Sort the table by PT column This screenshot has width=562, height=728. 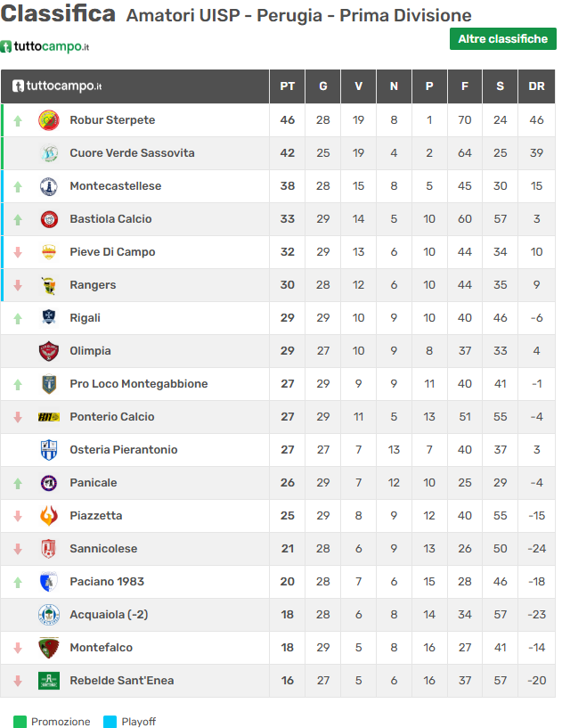[x=287, y=86]
